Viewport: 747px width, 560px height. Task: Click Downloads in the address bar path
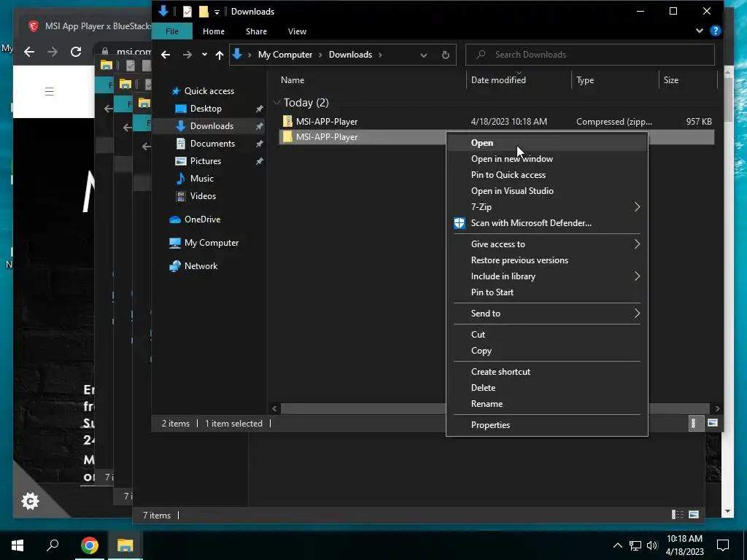(x=350, y=55)
